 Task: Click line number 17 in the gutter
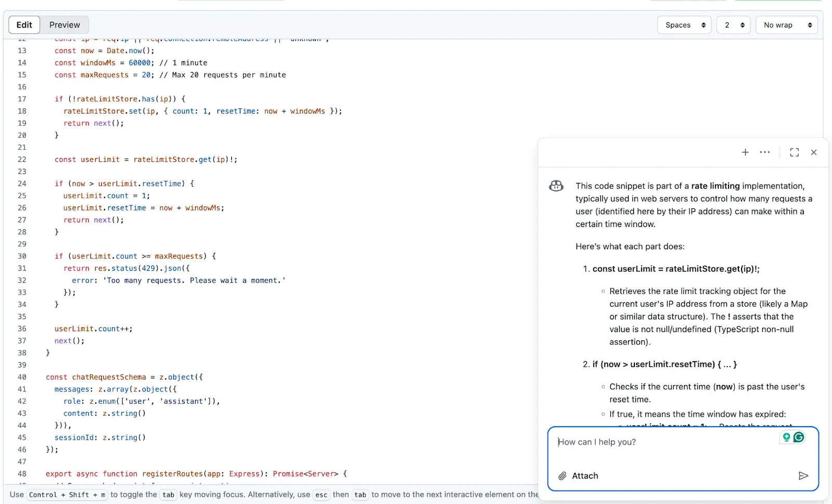[22, 99]
